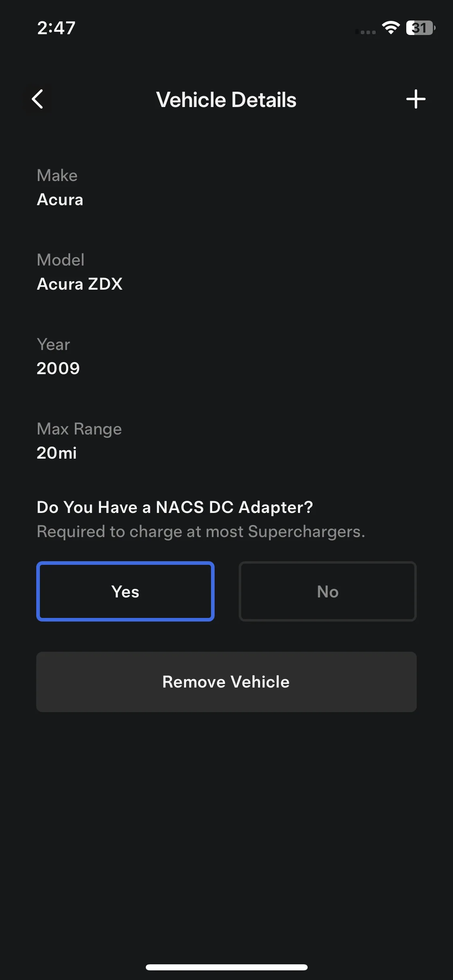
Task: Tap the cellular signal dots
Action: pyautogui.click(x=366, y=32)
